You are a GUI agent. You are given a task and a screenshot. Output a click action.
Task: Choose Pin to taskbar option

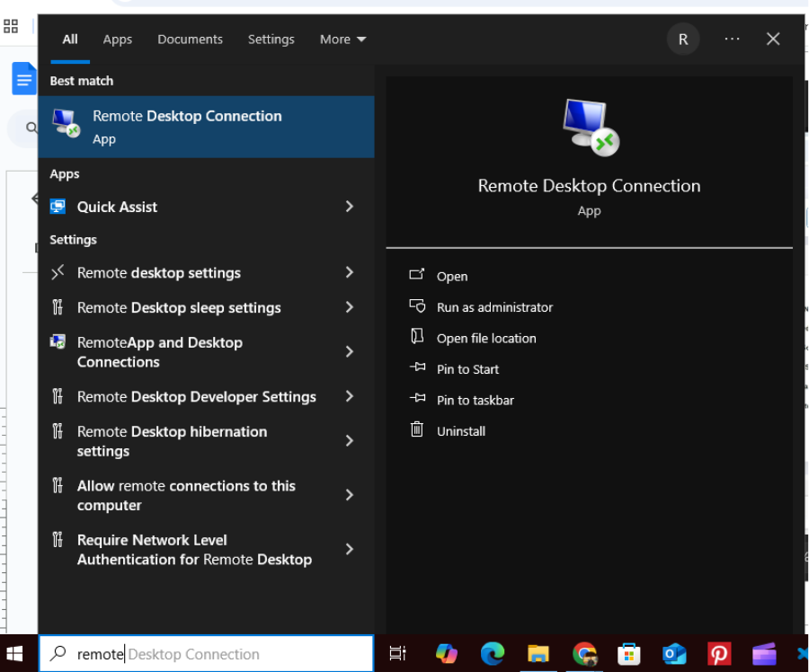475,401
